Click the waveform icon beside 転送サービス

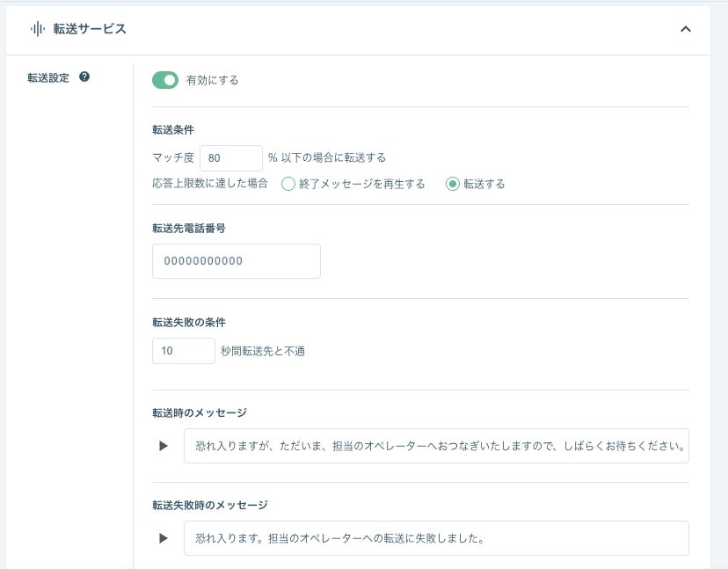(x=37, y=29)
